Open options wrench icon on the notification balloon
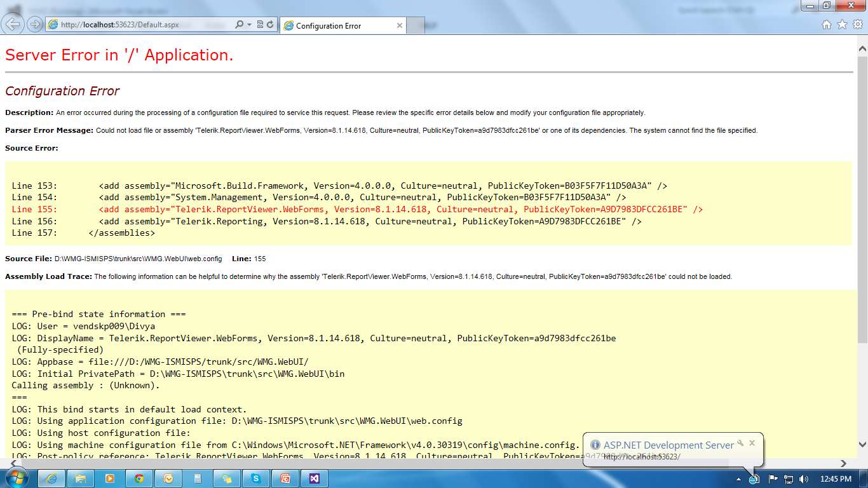 tap(740, 443)
